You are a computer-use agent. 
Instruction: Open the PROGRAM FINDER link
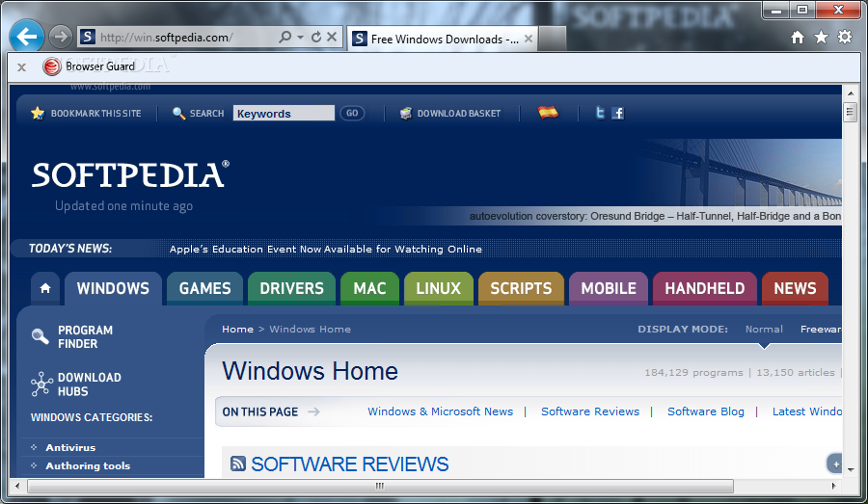click(x=85, y=337)
